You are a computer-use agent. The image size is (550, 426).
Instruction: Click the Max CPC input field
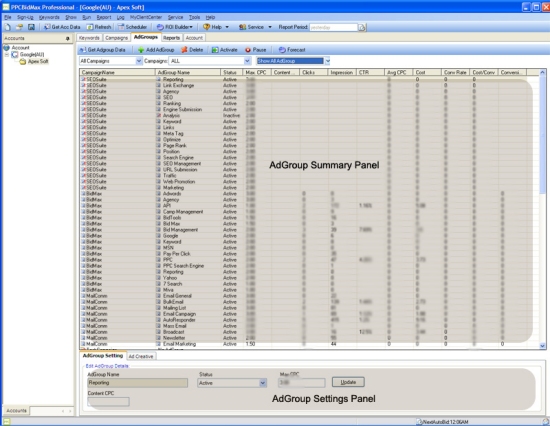302,382
